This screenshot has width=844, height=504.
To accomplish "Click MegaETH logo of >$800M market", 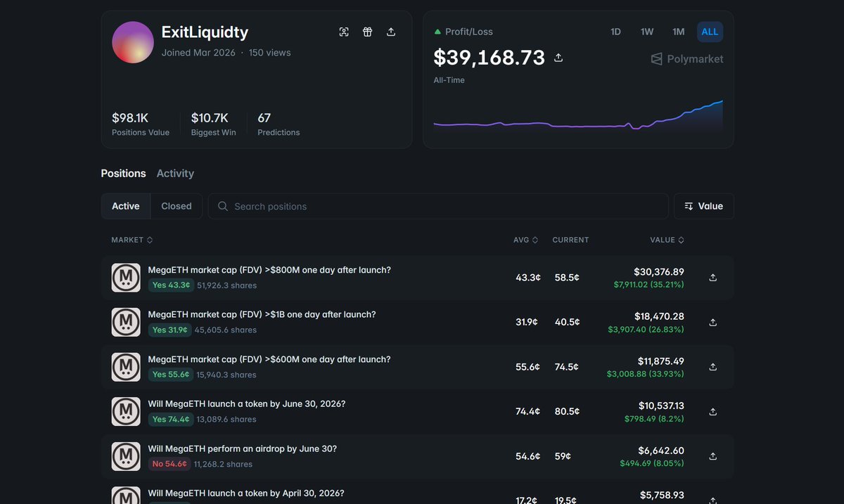I will click(x=126, y=278).
